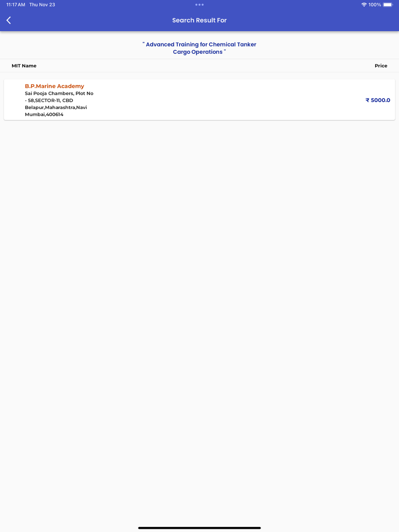The height and width of the screenshot is (532, 399).
Task: Go back using the header arrow
Action: (x=9, y=20)
